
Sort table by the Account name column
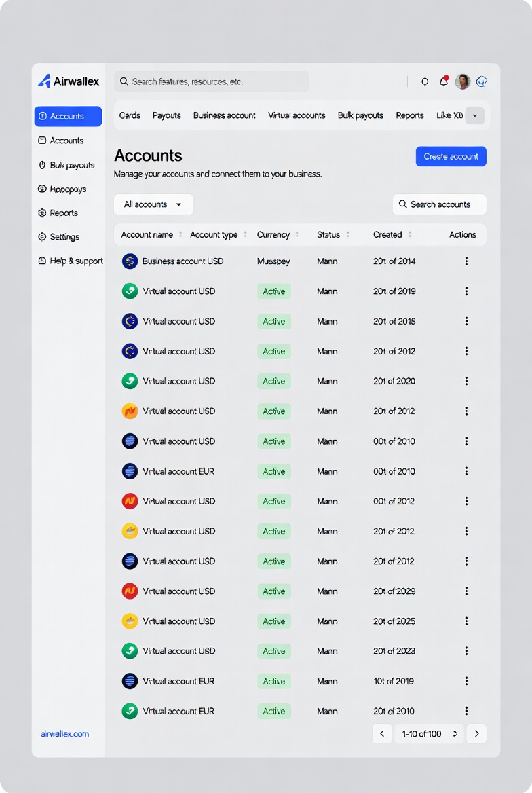149,234
